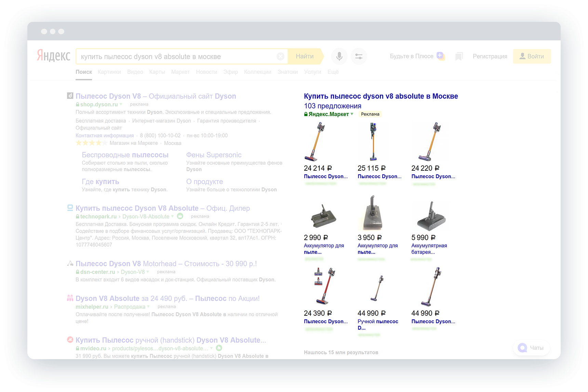Open the Чаты chat bubble icon

(522, 348)
